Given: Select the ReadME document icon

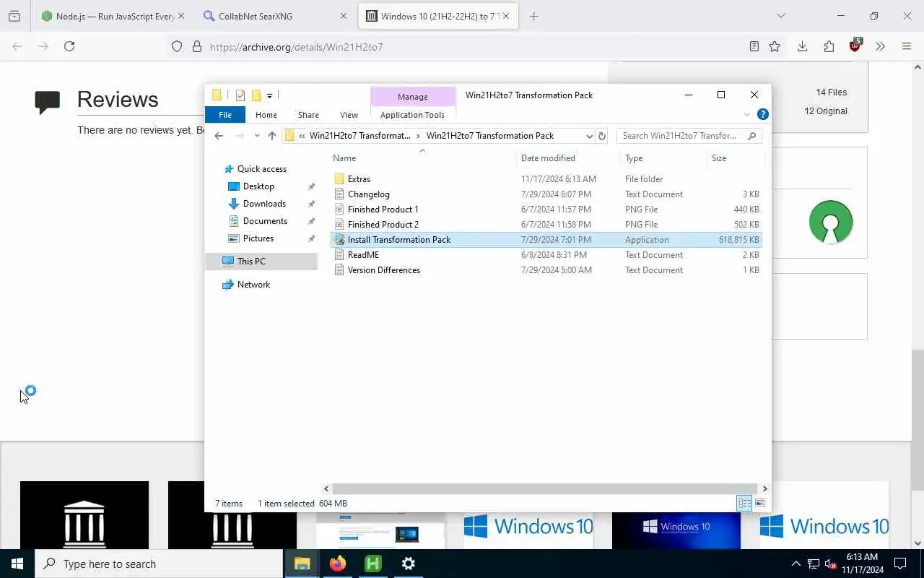Looking at the screenshot, I should [339, 255].
